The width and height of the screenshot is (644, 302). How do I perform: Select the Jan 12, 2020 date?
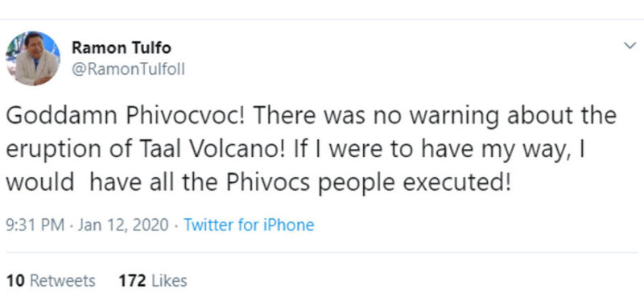[123, 225]
